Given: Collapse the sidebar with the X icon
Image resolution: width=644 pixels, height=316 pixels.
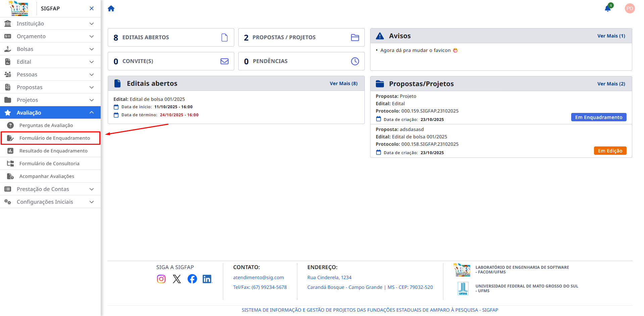Looking at the screenshot, I should (x=91, y=8).
